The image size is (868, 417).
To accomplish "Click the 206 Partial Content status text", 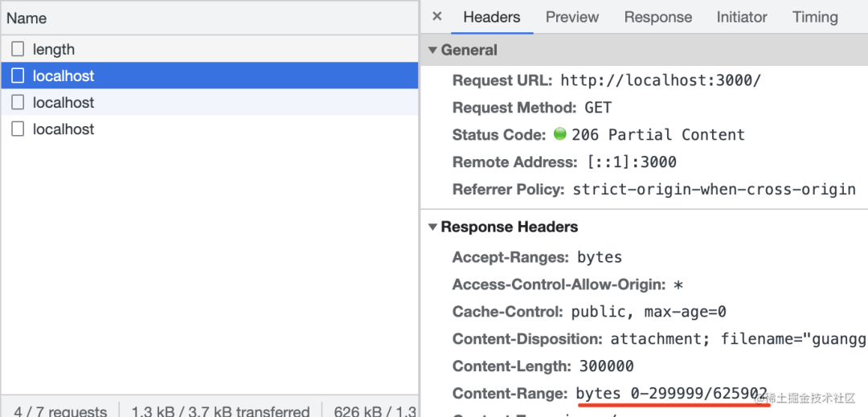I will pos(657,134).
